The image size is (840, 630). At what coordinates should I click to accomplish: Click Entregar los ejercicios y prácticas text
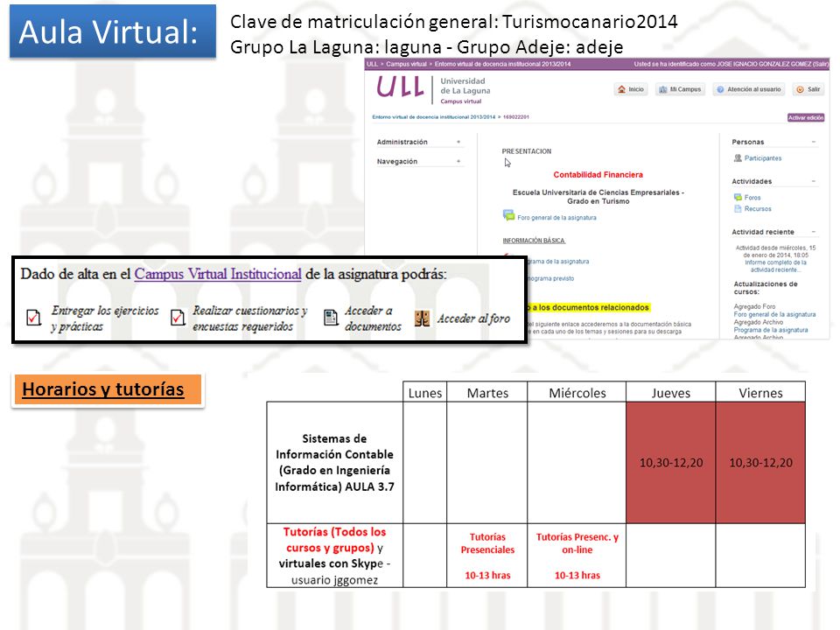pyautogui.click(x=105, y=318)
